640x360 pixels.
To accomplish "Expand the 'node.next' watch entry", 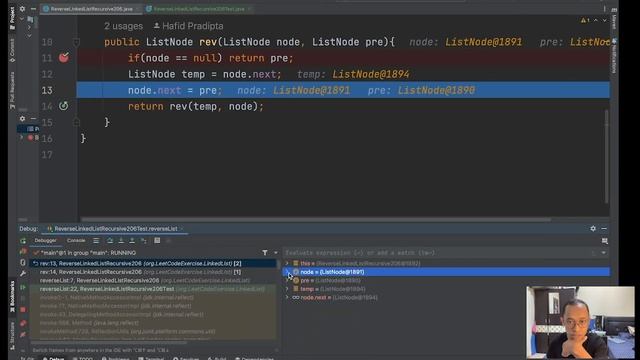I will [x=287, y=298].
